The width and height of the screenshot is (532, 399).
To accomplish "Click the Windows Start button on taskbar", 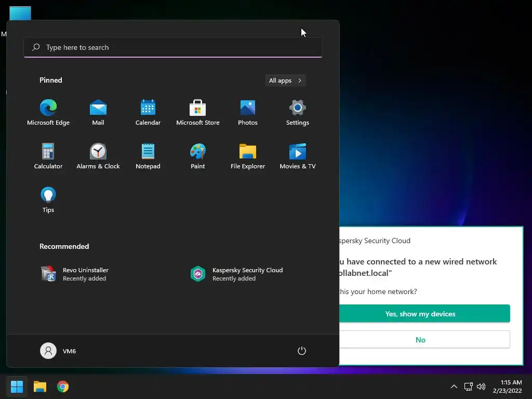I will pos(17,387).
